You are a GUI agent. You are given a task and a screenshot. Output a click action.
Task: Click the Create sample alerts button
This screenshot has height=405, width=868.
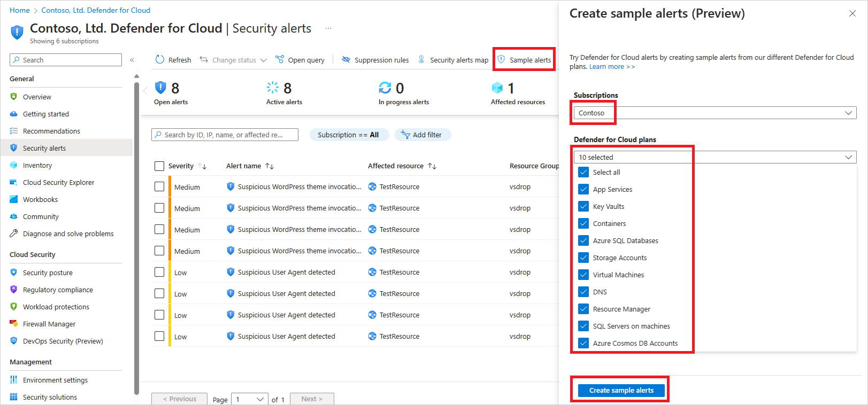(621, 390)
